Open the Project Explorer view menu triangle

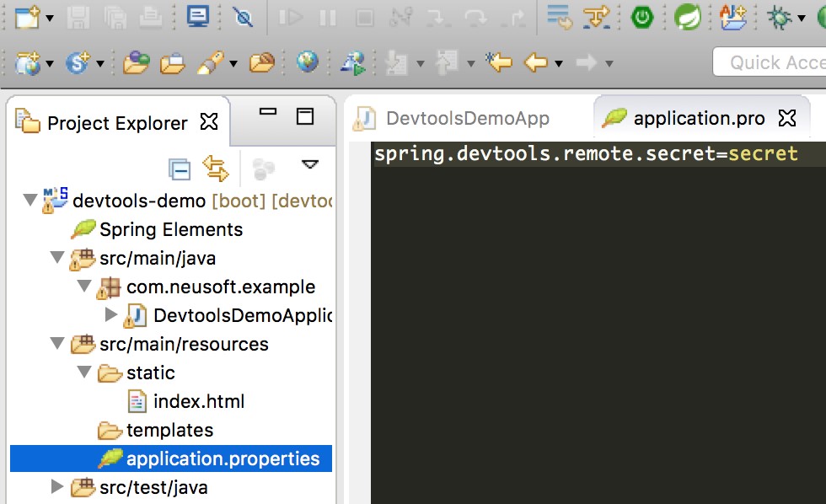[310, 164]
